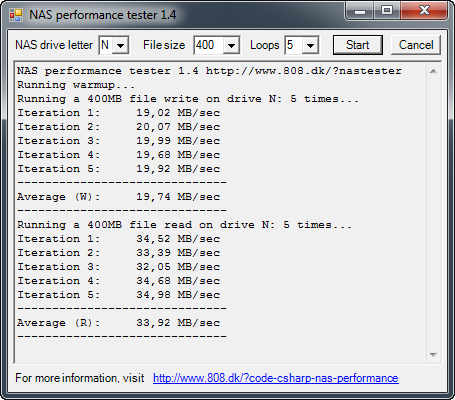Click the 'Loops' label
455x400 pixels.
pyautogui.click(x=265, y=45)
